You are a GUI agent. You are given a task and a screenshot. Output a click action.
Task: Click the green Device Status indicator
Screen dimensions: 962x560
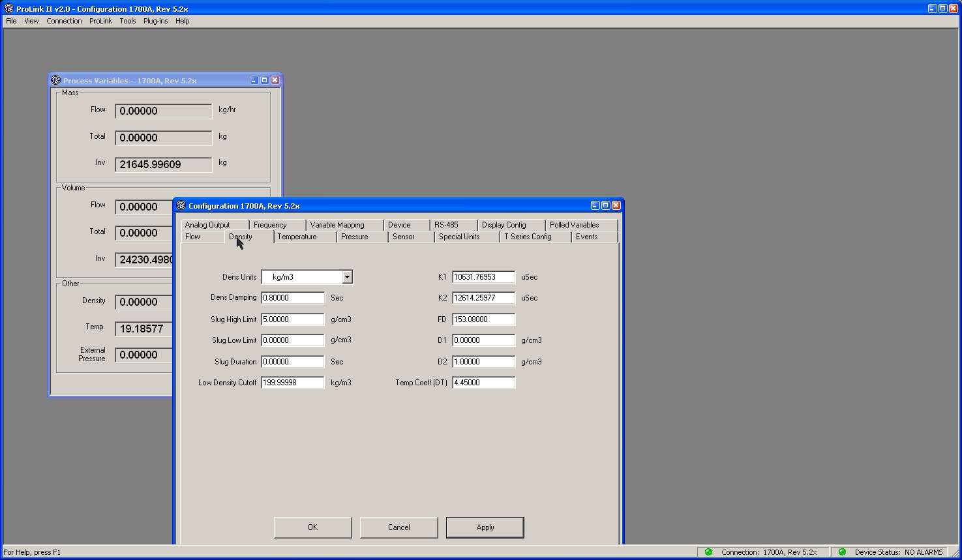(842, 552)
